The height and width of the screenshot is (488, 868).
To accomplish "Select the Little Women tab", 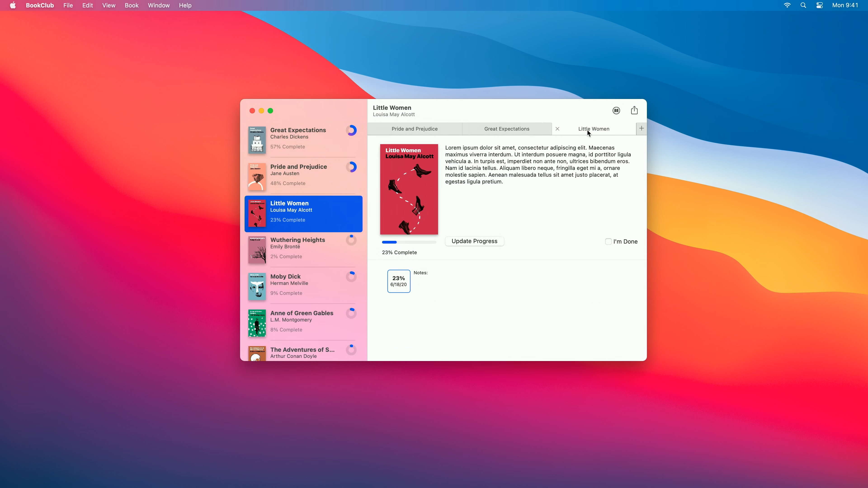I will tap(594, 129).
